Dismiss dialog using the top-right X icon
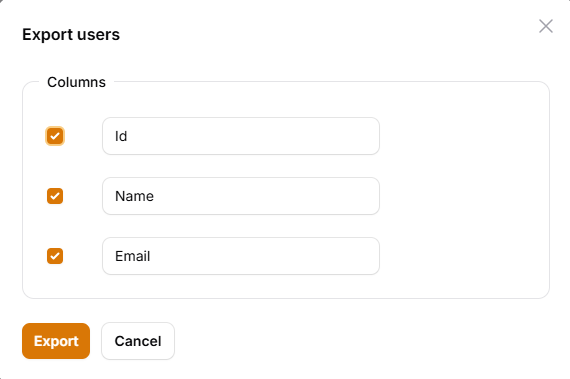Screen dimensions: 570x379 pos(546,26)
